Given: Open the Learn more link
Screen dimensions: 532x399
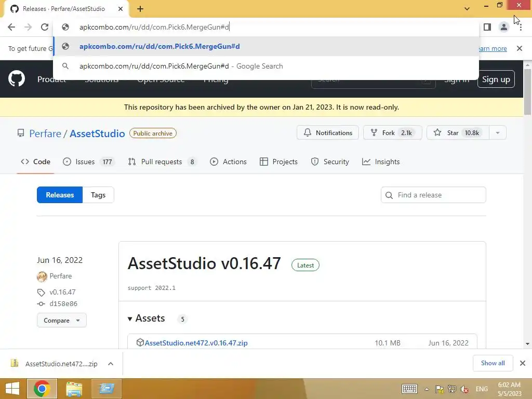Looking at the screenshot, I should [x=493, y=48].
